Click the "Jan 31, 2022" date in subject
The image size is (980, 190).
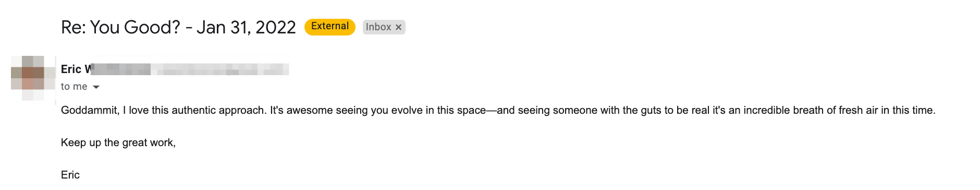246,27
